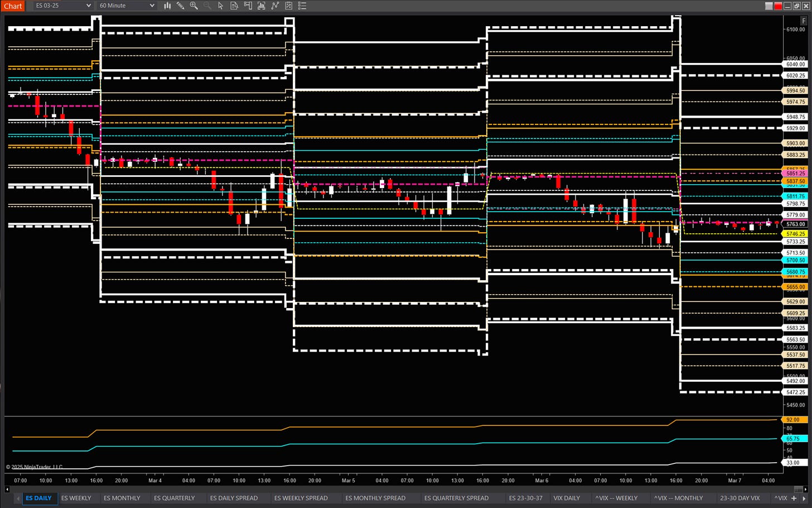The image size is (812, 508).
Task: Click tab strip left scroll arrow
Action: point(18,498)
